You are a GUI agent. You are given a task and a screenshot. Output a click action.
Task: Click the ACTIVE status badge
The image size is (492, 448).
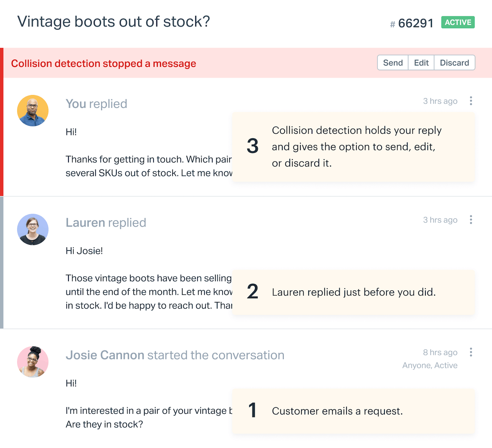coord(458,22)
